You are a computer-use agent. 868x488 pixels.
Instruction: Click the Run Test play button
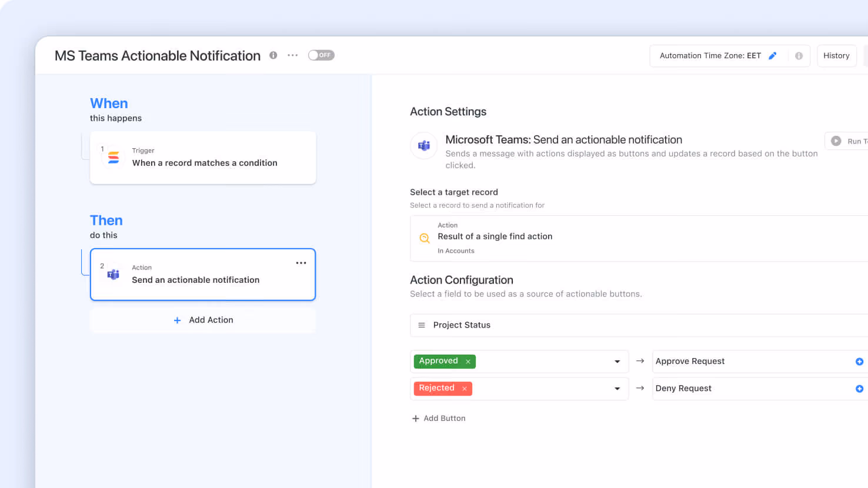pos(836,141)
